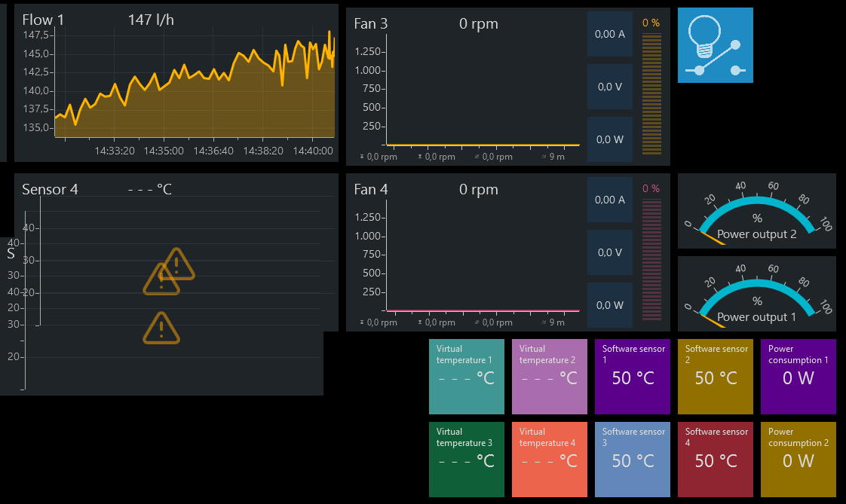The height and width of the screenshot is (504, 846).
Task: Click the Virtual temperature 4 orange tile
Action: pos(549,460)
